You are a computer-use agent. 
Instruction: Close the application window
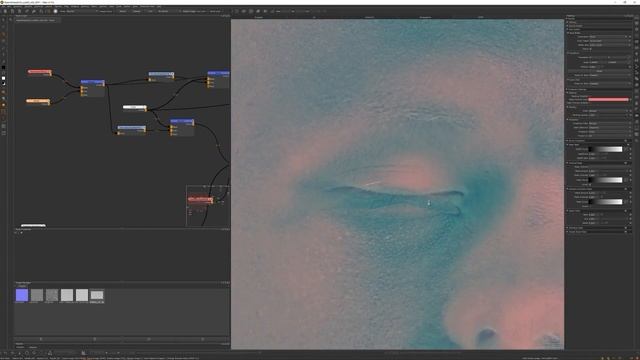635,2
